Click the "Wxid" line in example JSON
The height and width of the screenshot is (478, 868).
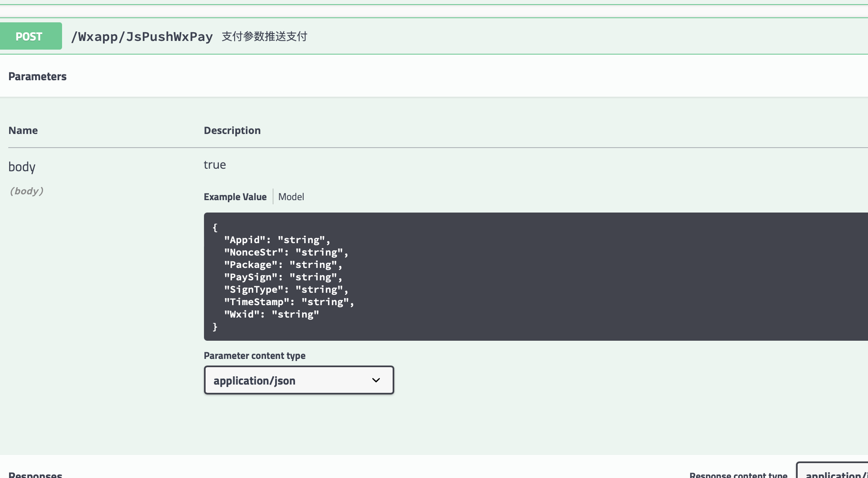coord(271,314)
